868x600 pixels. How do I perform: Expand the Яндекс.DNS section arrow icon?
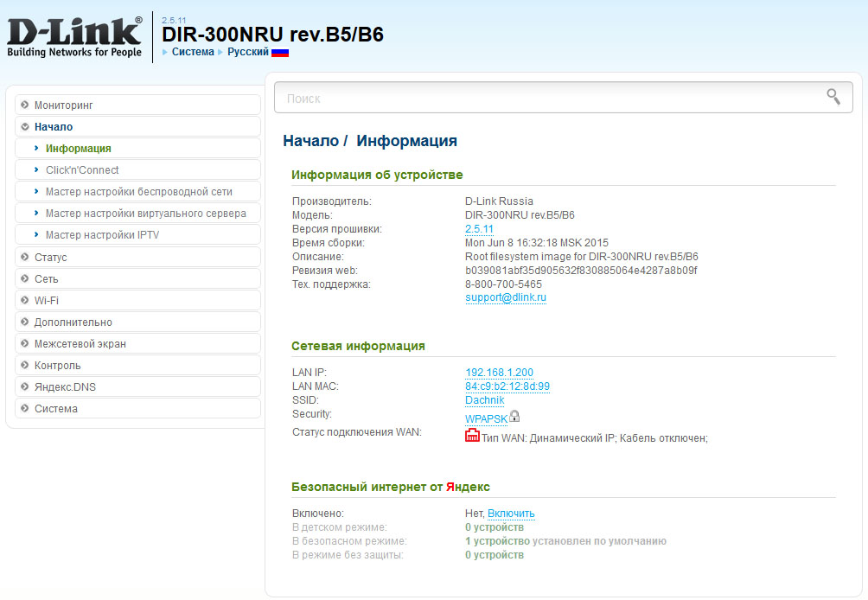(24, 386)
